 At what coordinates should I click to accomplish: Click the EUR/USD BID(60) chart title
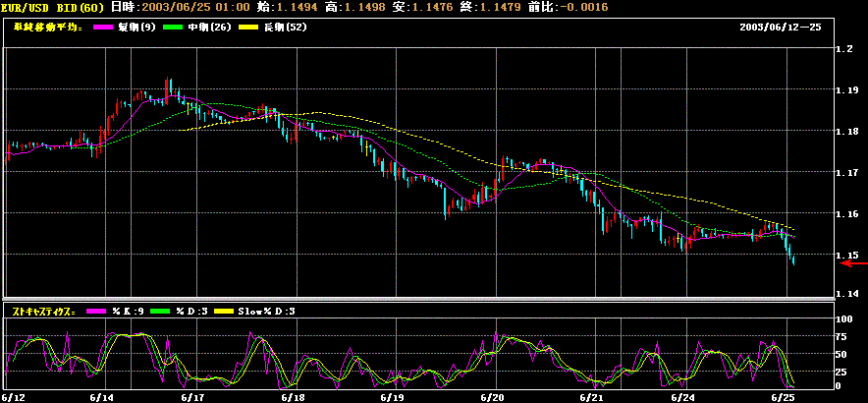[54, 7]
